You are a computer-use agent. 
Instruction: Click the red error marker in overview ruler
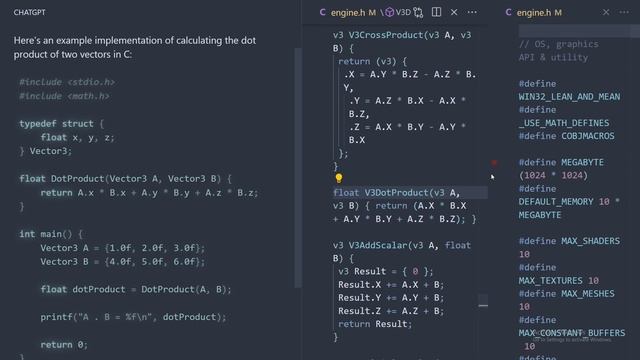tap(494, 162)
